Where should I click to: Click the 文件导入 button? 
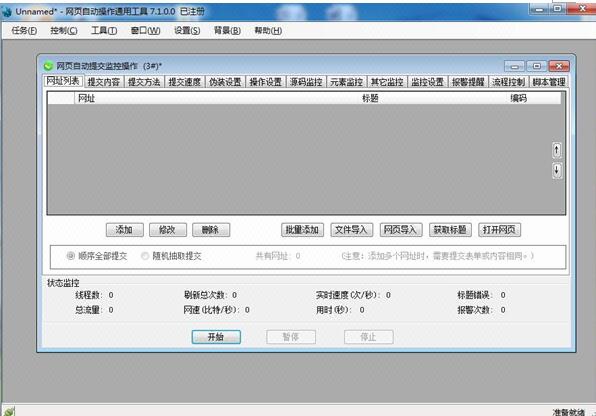[352, 230]
